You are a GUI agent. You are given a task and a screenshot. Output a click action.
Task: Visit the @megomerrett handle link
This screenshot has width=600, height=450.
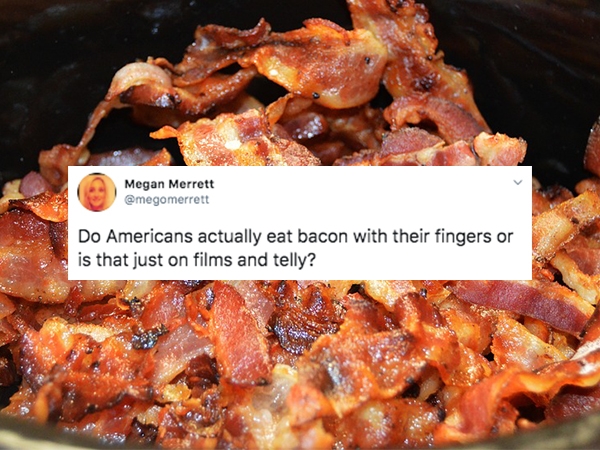point(167,200)
